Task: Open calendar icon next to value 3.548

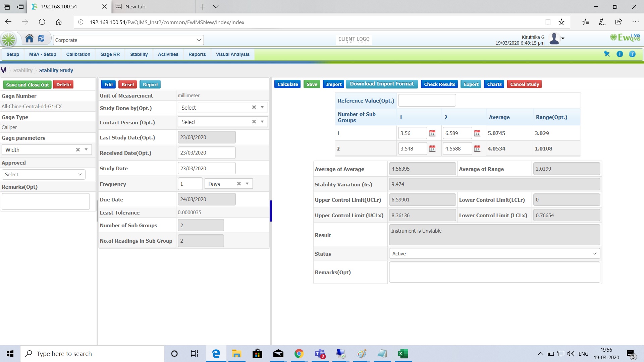Action: click(x=432, y=149)
